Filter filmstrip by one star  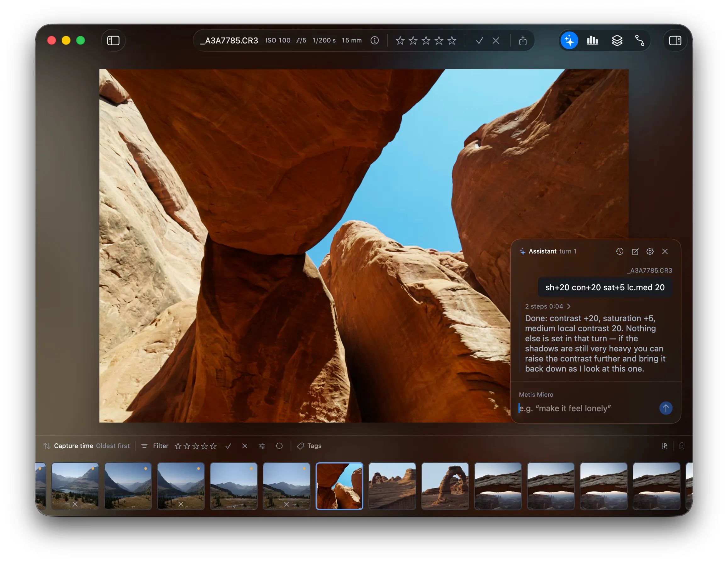178,446
